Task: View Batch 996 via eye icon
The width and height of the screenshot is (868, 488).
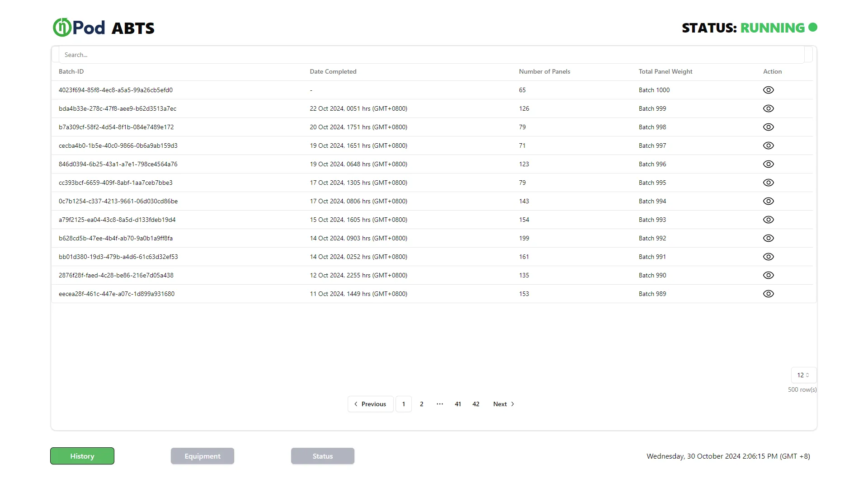Action: 769,164
